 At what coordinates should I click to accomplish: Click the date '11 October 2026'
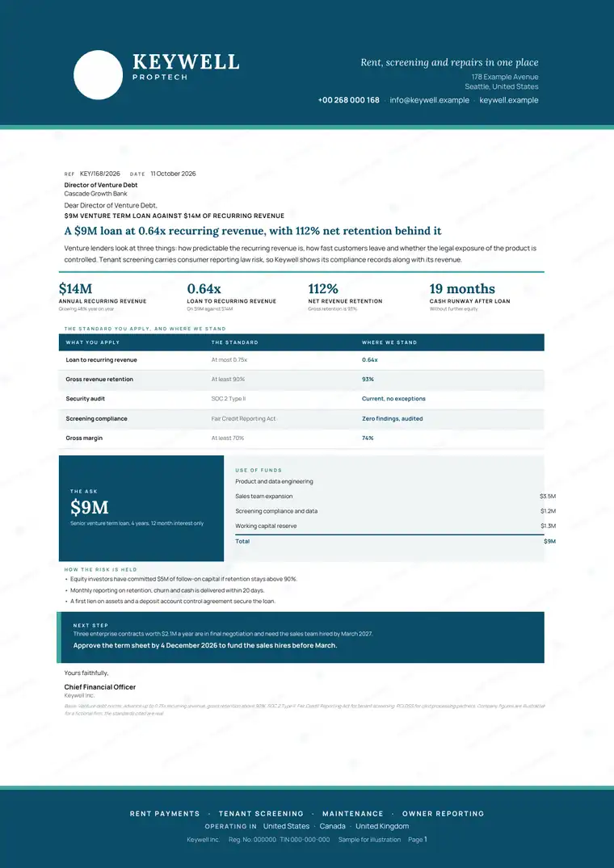(x=173, y=174)
